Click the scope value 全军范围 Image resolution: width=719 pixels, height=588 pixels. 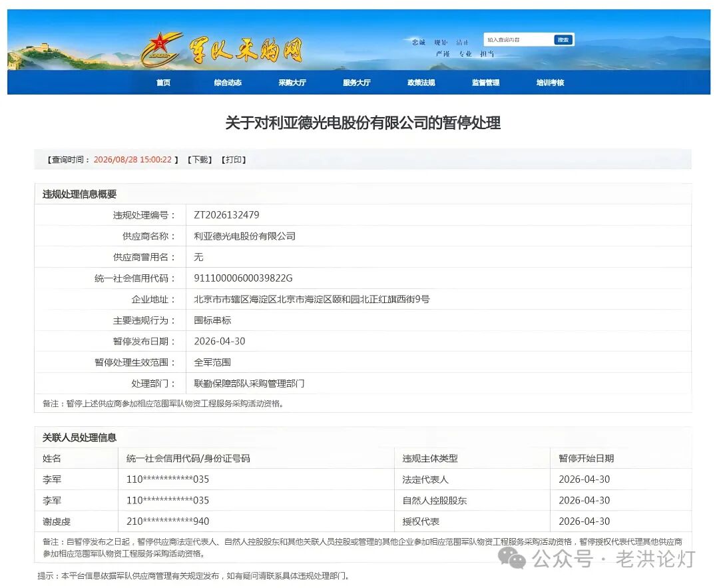coord(212,362)
